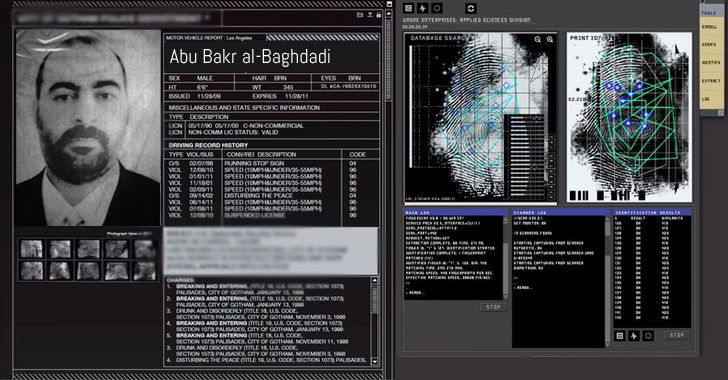This screenshot has height=380, width=728.
Task: Select Enroll in the Tools panel
Action: click(x=709, y=27)
